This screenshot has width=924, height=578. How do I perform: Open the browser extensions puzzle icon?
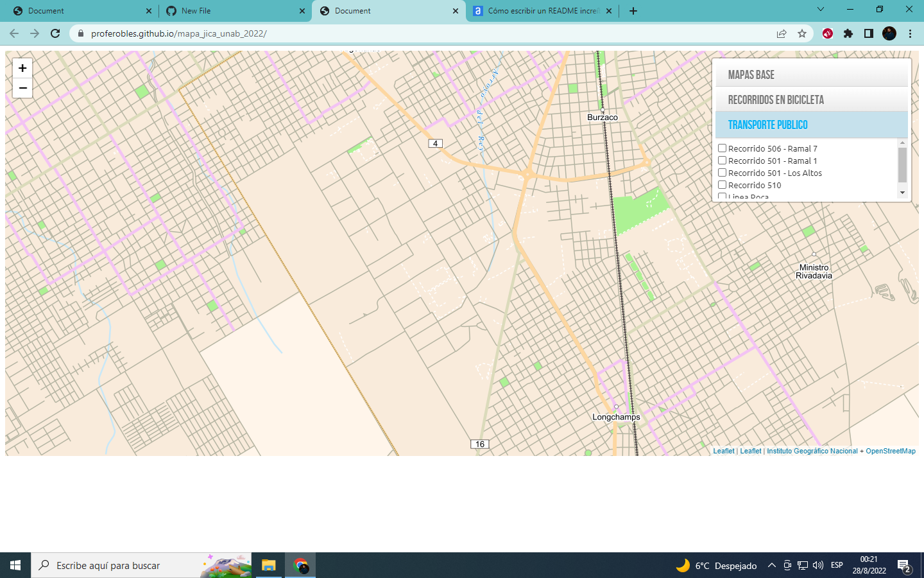point(848,33)
